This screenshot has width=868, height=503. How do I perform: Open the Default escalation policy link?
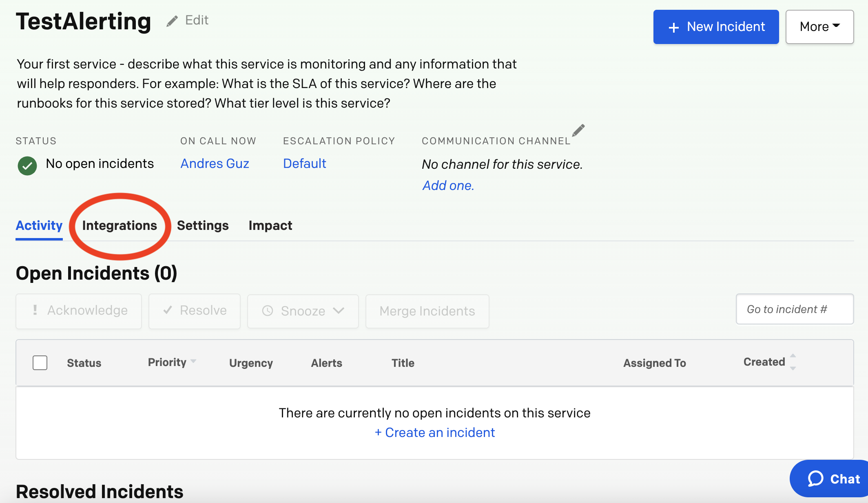(x=304, y=163)
